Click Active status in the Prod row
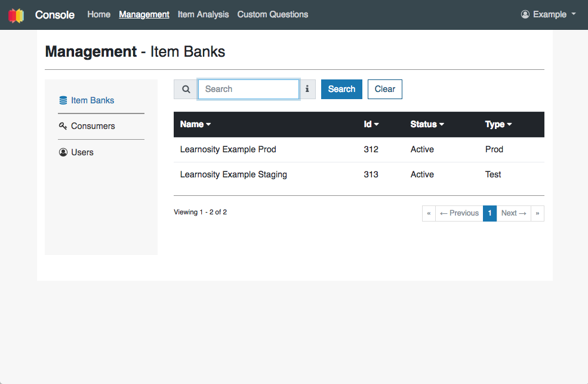The height and width of the screenshot is (384, 588). 422,149
